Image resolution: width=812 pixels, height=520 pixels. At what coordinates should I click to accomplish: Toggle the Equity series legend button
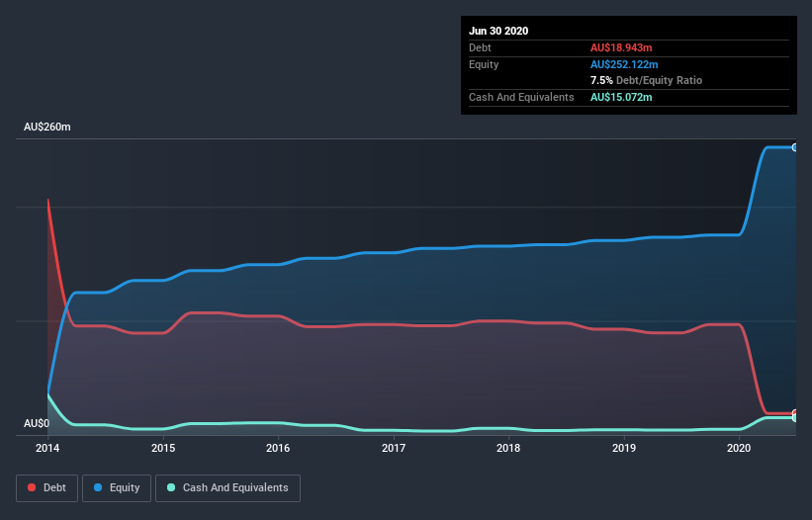coord(117,488)
